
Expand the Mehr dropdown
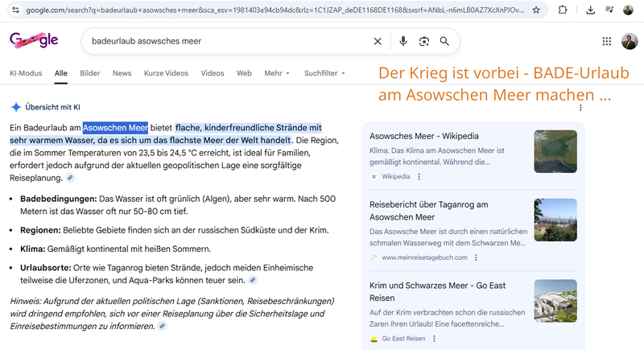[276, 73]
